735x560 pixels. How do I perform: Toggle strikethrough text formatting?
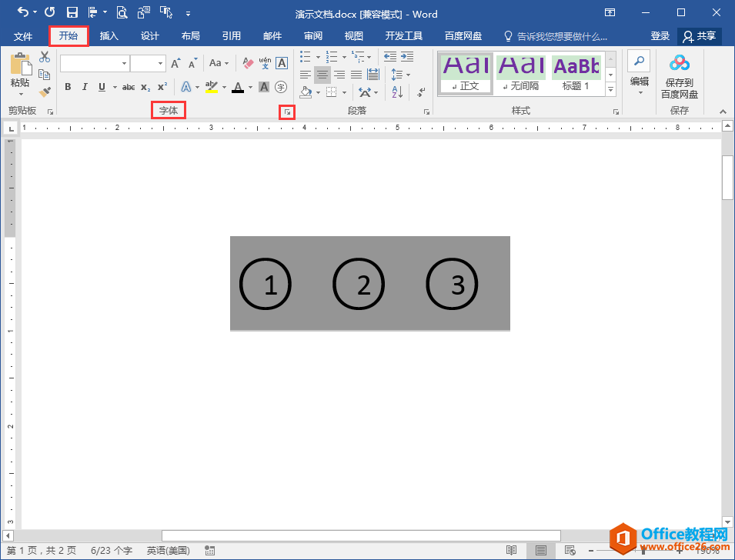129,87
